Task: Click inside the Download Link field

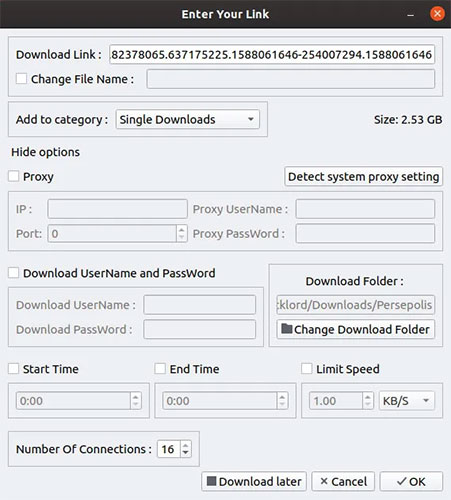Action: (272, 54)
